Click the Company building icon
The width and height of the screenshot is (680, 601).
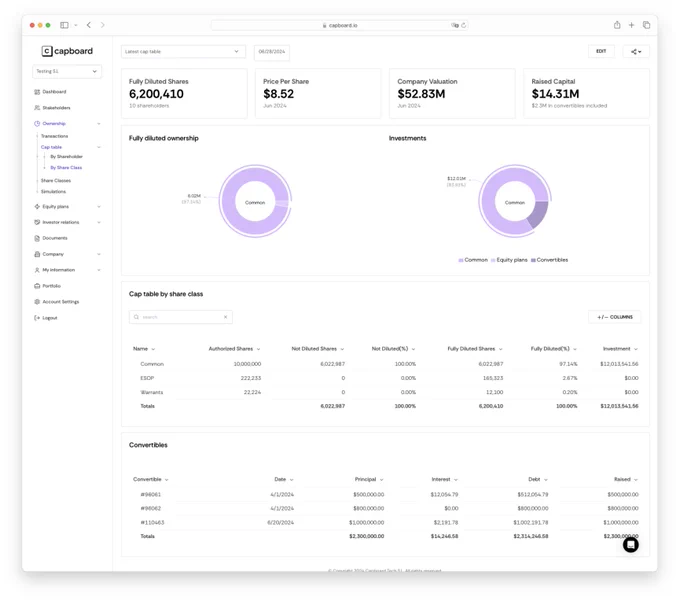click(x=37, y=254)
